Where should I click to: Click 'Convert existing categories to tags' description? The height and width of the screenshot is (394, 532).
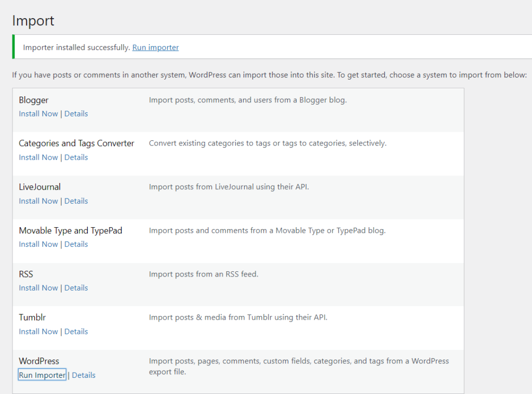click(x=268, y=143)
